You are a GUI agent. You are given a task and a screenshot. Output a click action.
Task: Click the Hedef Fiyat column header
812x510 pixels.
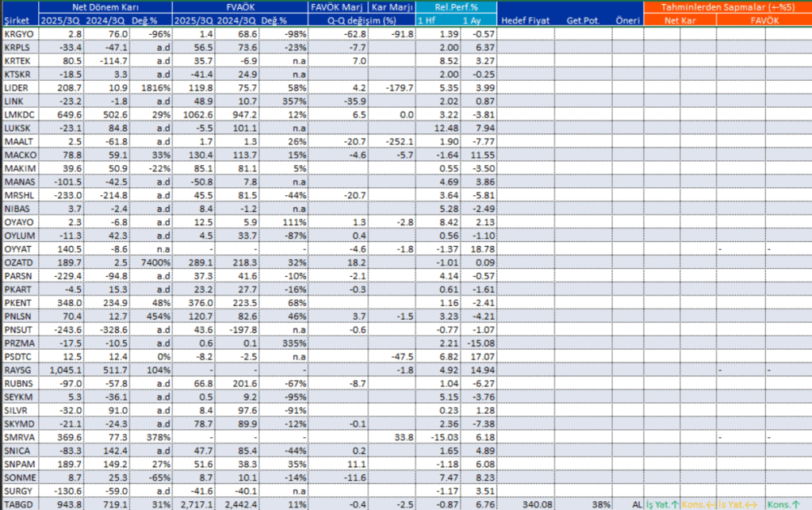click(525, 21)
